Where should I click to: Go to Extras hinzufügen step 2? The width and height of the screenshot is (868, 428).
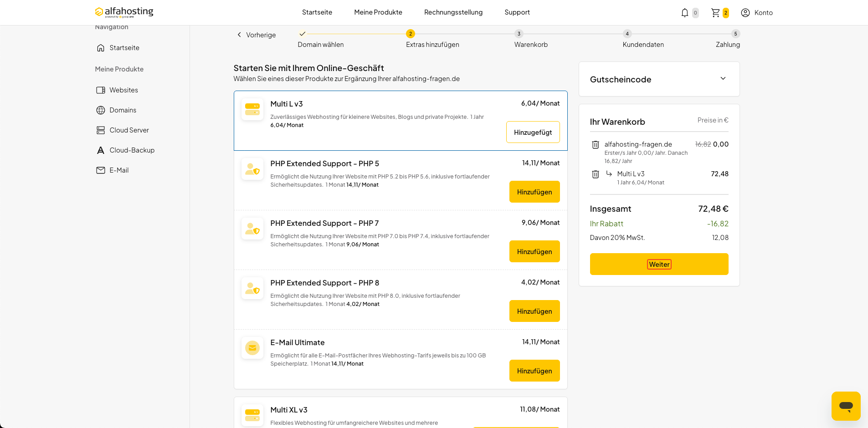pyautogui.click(x=411, y=34)
